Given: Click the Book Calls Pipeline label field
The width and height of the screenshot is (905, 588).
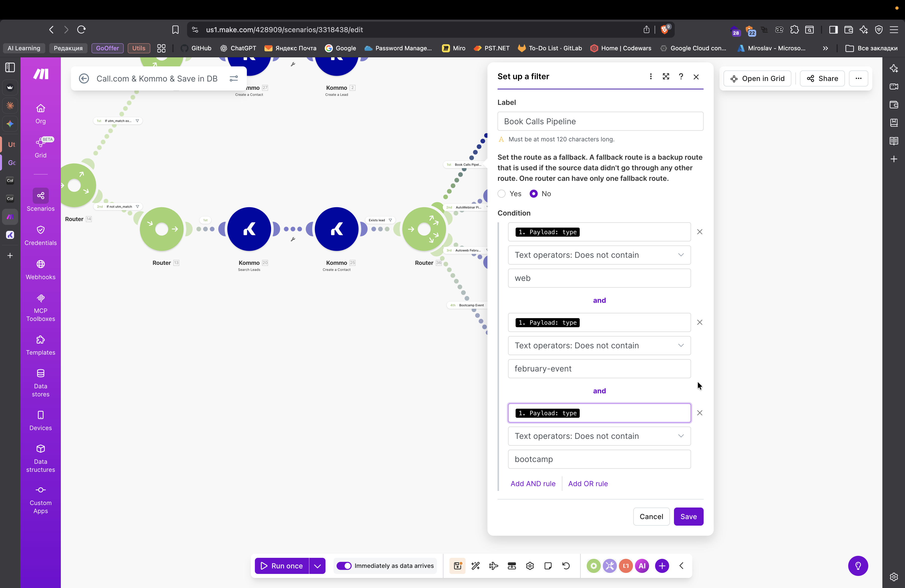Looking at the screenshot, I should coord(600,121).
